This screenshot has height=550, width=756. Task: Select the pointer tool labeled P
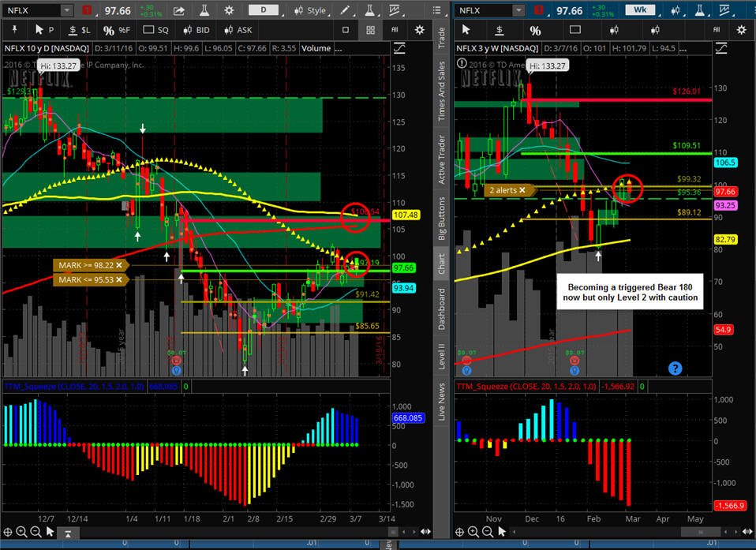click(44, 30)
